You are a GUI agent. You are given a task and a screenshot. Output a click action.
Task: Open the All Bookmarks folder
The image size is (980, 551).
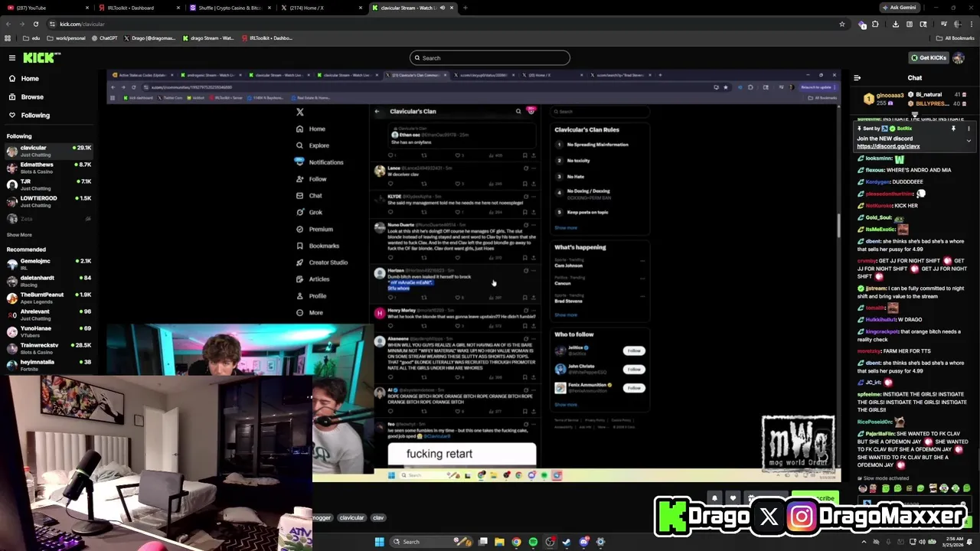pyautogui.click(x=955, y=37)
